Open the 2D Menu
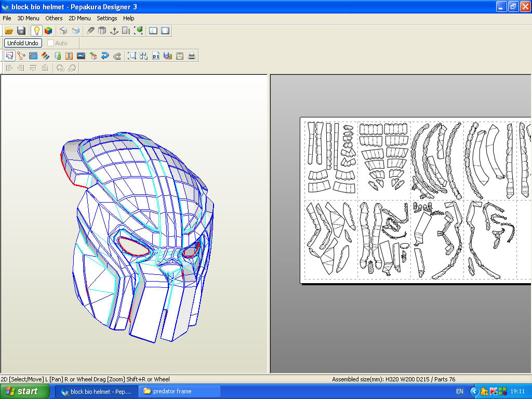Image resolution: width=532 pixels, height=399 pixels. (79, 18)
